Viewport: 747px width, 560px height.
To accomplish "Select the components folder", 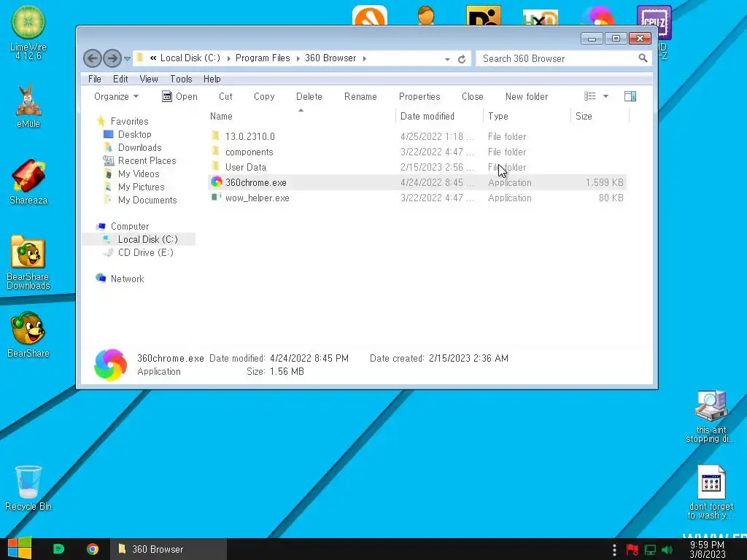I will 249,152.
